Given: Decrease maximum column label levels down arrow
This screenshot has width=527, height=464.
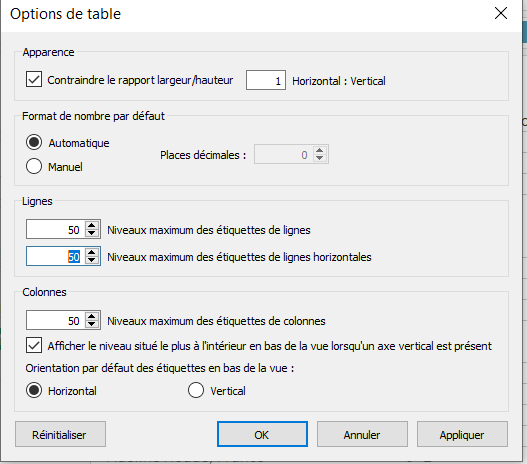Looking at the screenshot, I should coord(91,324).
